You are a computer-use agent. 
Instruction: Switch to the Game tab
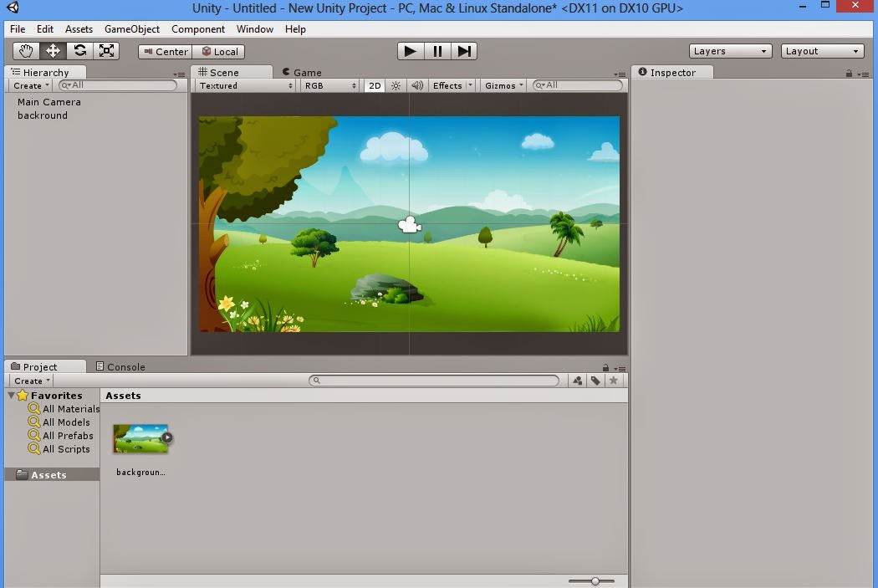(302, 72)
